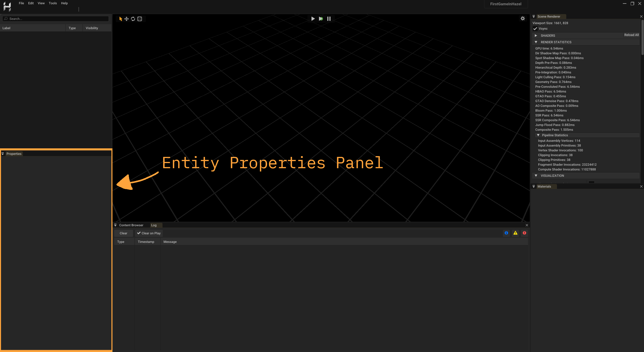Select the translate/move gizmo tool
The height and width of the screenshot is (352, 644).
coord(127,19)
